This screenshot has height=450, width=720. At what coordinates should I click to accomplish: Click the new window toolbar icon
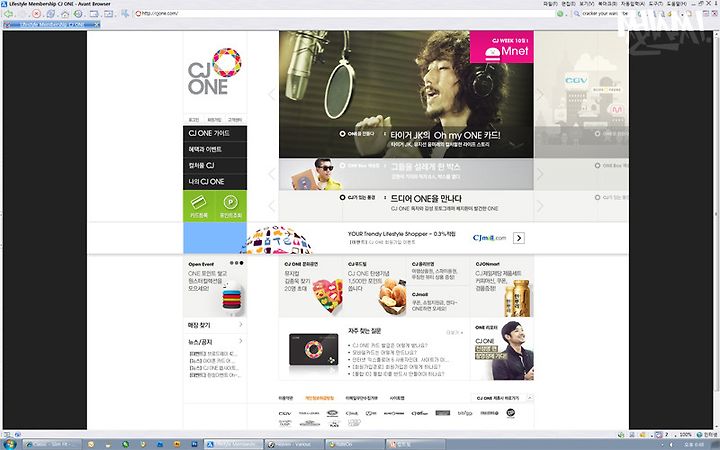tap(94, 14)
